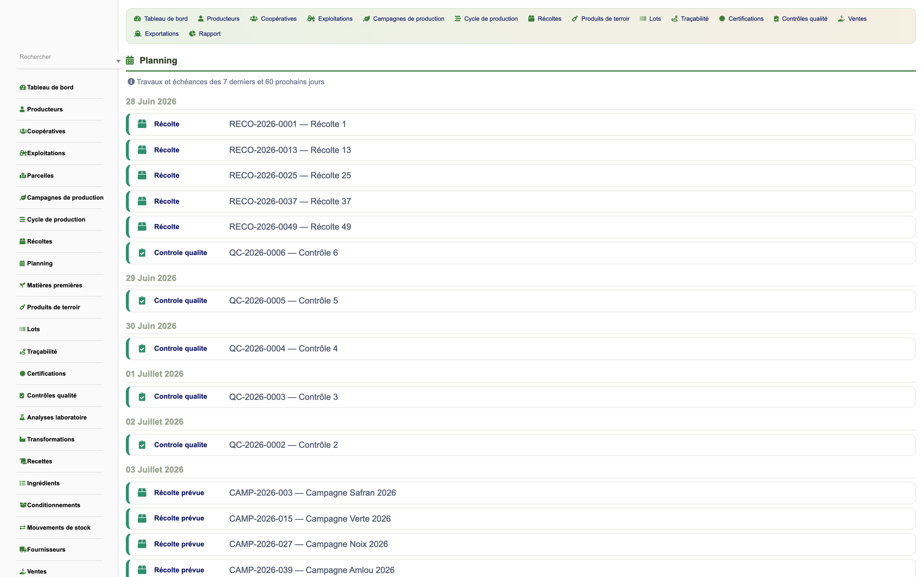Screen dimensions: 924x577
Task: Click the Certifications badge icon in top bar
Action: coord(722,19)
